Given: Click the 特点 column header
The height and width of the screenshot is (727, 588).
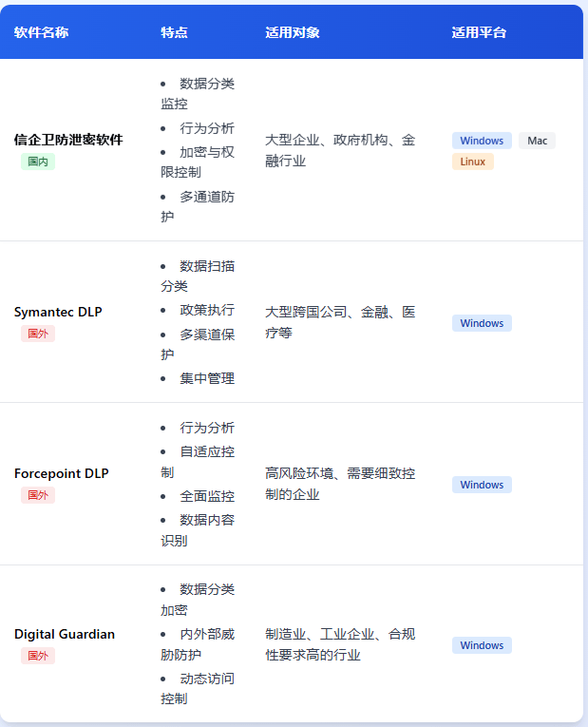Looking at the screenshot, I should pos(174,32).
